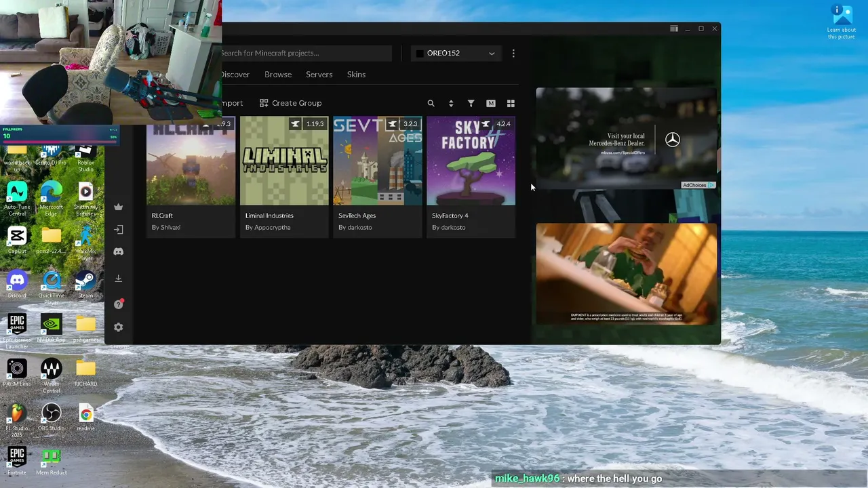Open the Browse tab

(x=278, y=75)
